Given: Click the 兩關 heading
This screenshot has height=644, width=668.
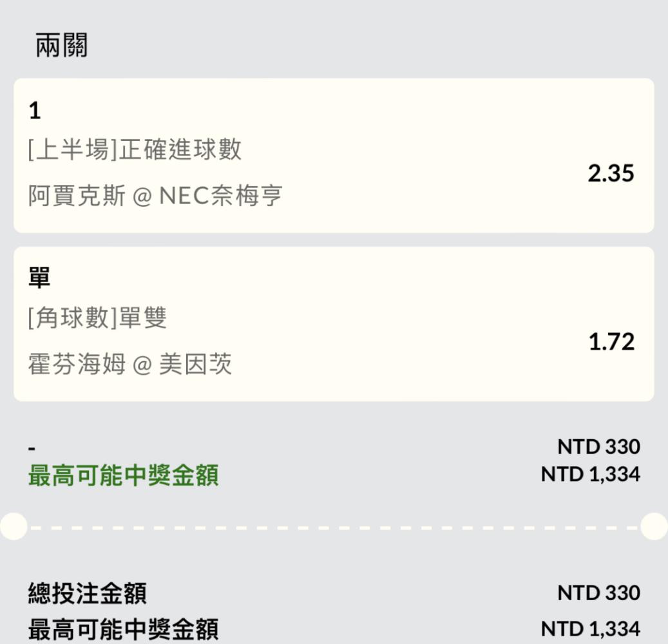Looking at the screenshot, I should pyautogui.click(x=61, y=45).
